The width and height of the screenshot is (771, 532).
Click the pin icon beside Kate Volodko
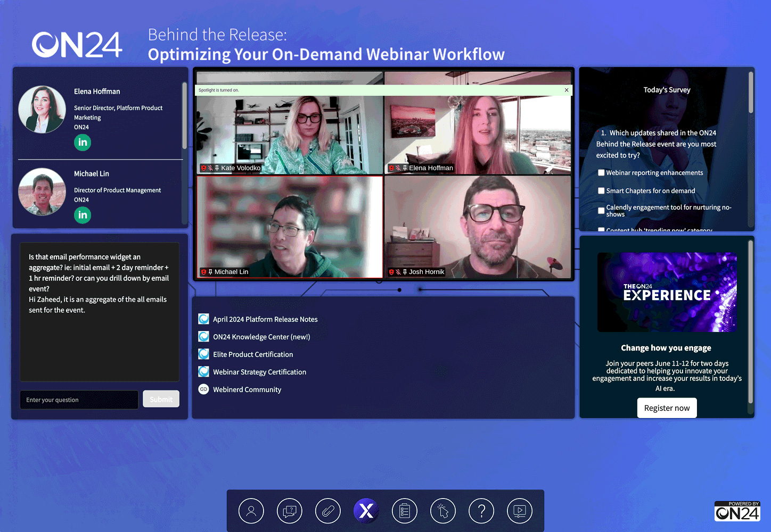coord(217,168)
